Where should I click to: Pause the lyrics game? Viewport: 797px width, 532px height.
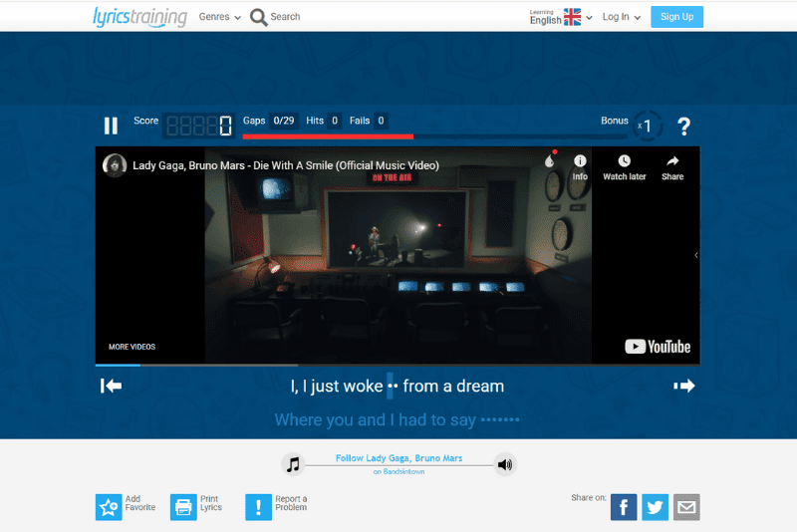point(111,126)
